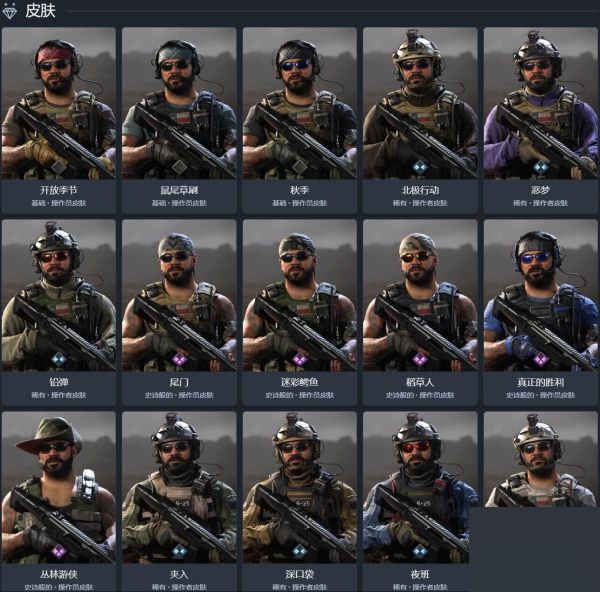The height and width of the screenshot is (592, 600).
Task: Click the diamond icon beside 皮肤 header
Action: coord(10,11)
